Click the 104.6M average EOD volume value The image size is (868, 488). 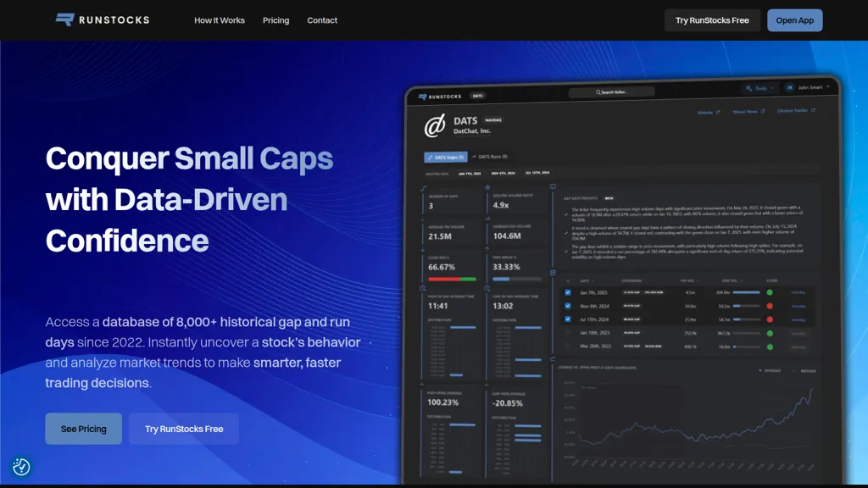[507, 236]
